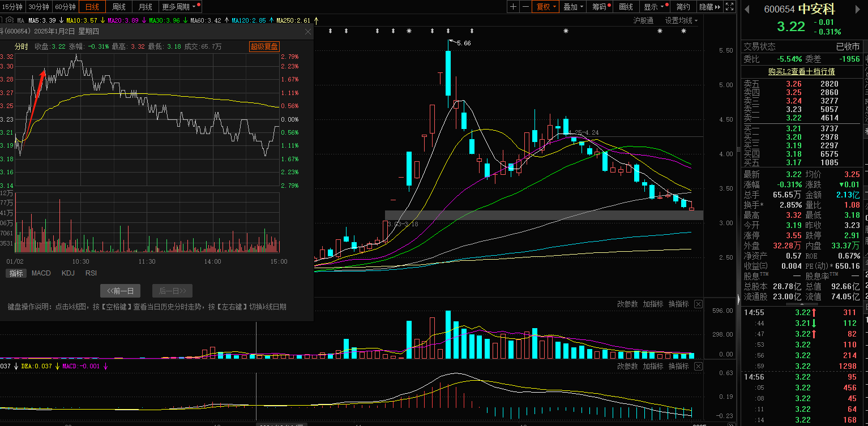Image resolution: width=868 pixels, height=426 pixels.
Task: Open 购买L2查看十档行情 link
Action: coord(801,72)
